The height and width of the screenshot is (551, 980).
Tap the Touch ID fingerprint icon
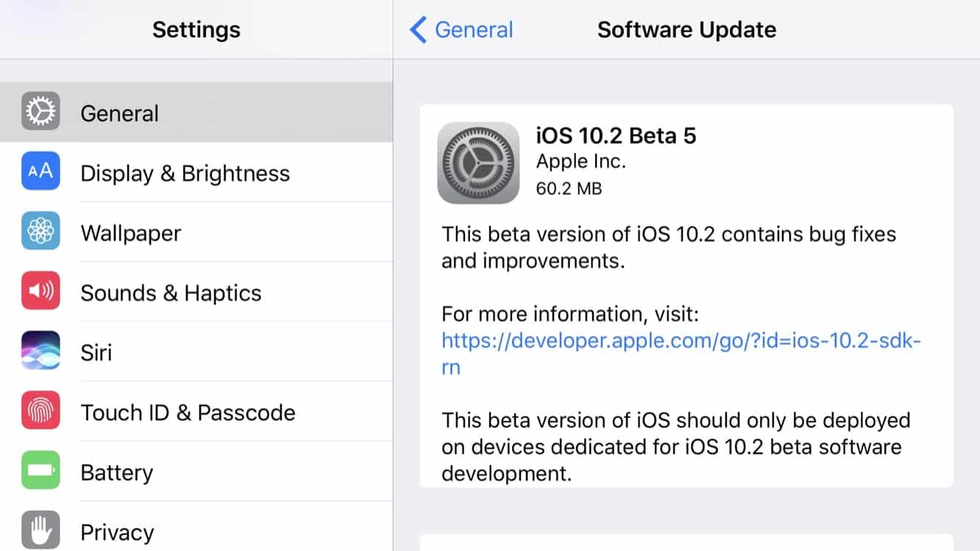click(40, 411)
